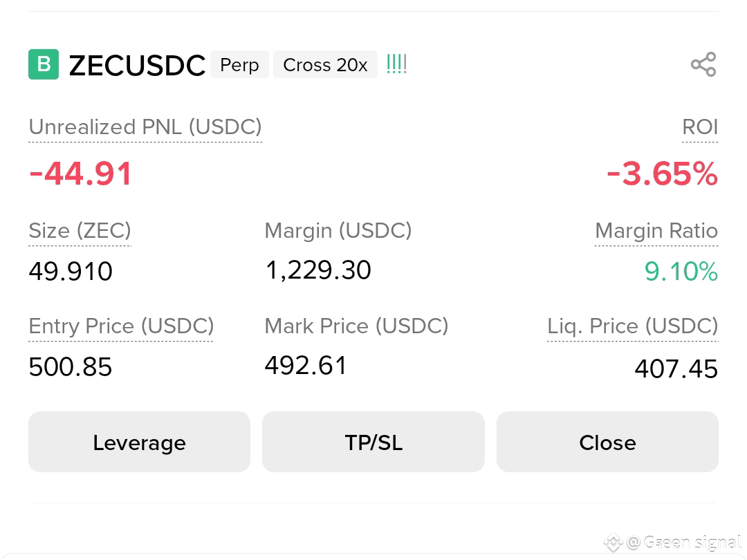This screenshot has height=560, width=747.
Task: Click the green ADL indicator bars
Action: click(396, 64)
